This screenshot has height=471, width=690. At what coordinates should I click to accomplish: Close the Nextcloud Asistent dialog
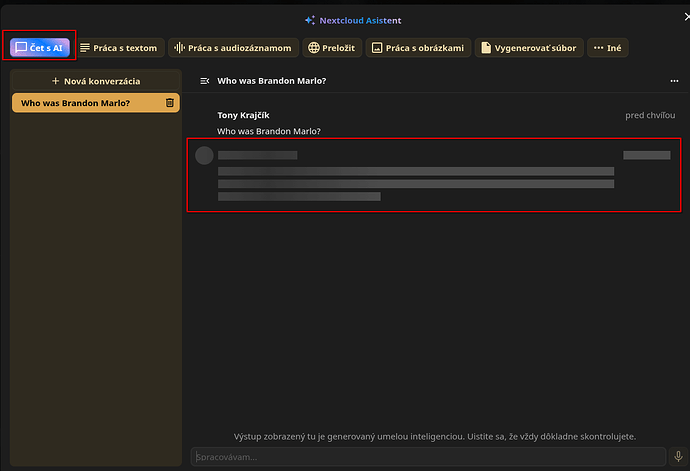[684, 17]
